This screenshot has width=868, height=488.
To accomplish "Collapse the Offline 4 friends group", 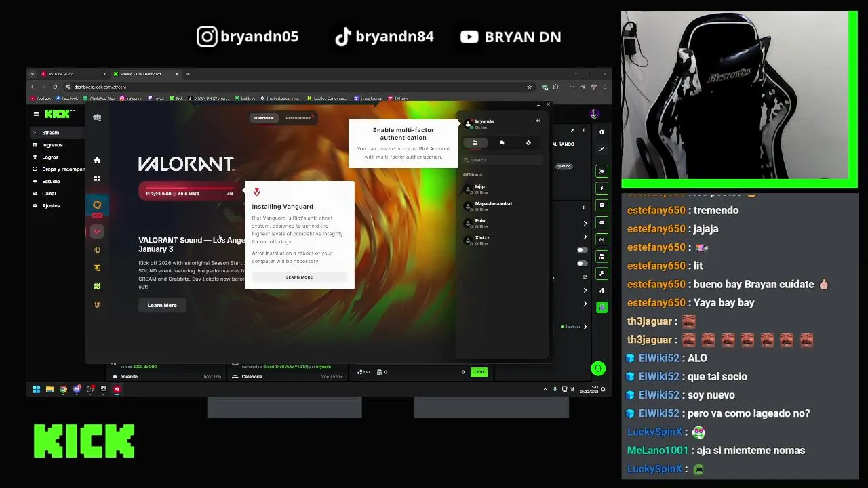I will (x=473, y=175).
